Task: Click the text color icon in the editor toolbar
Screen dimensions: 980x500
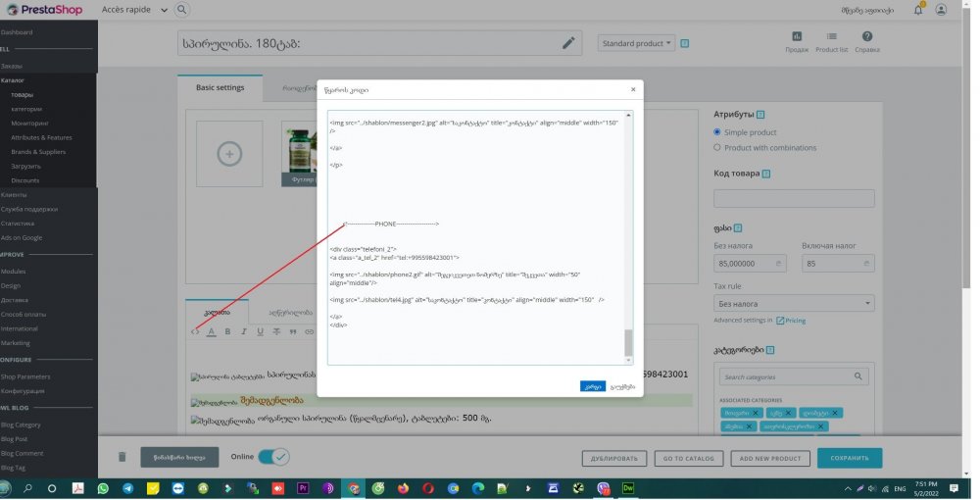Action: [x=212, y=332]
